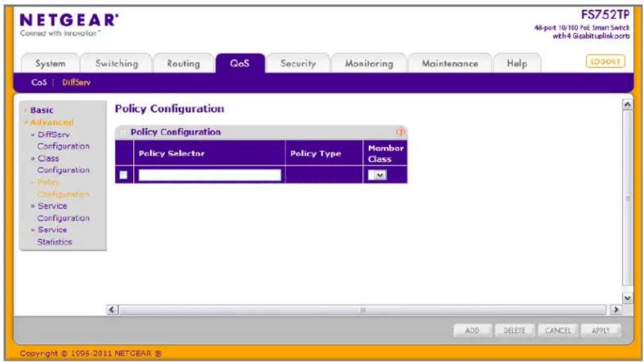
Task: Click the Member Class column header
Action: [385, 153]
